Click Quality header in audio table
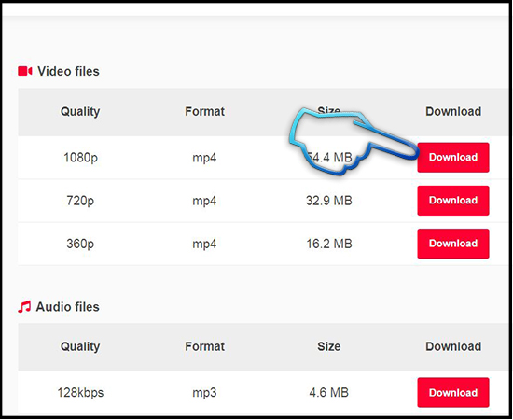The image size is (513, 420). coord(80,346)
